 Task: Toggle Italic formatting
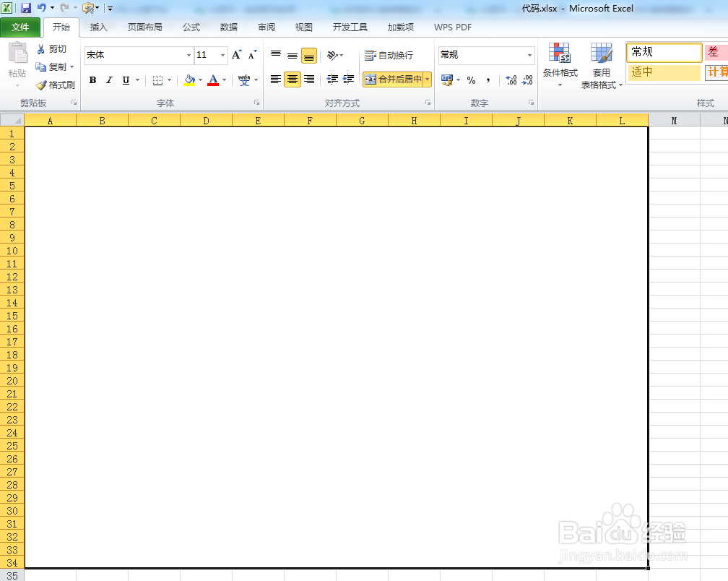coord(109,80)
